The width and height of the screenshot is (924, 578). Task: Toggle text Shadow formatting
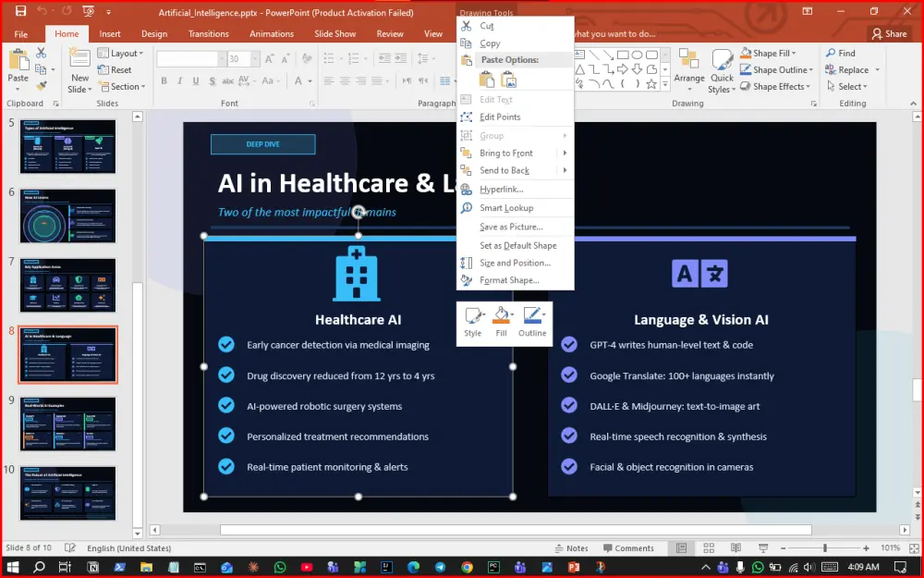click(212, 80)
